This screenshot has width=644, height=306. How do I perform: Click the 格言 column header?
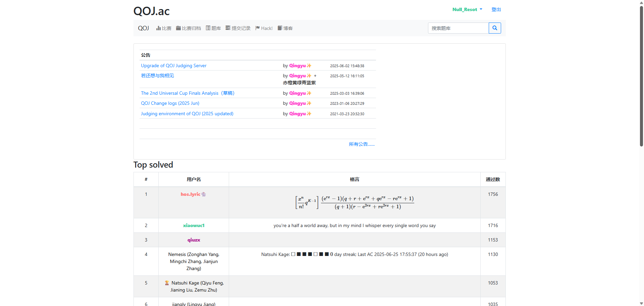click(355, 179)
